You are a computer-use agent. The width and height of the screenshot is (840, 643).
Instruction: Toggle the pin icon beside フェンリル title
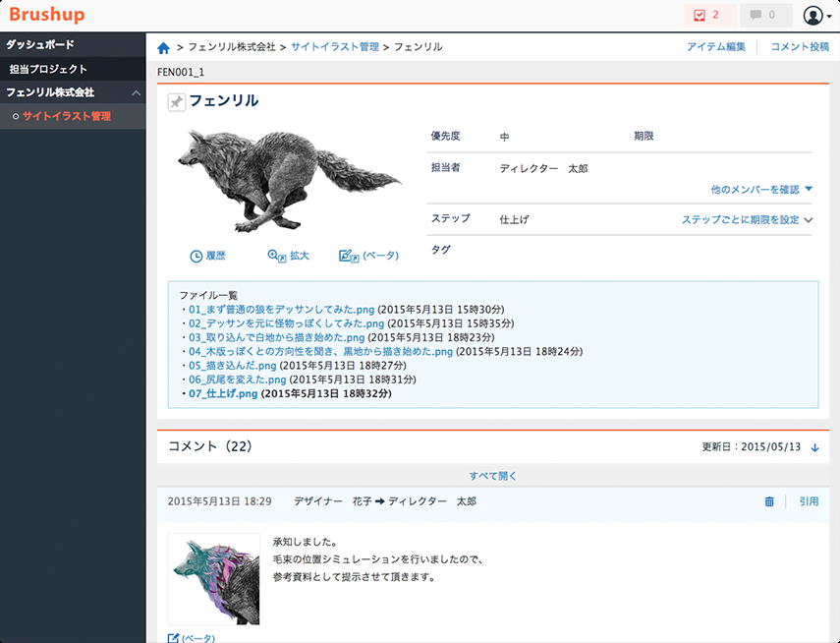pyautogui.click(x=176, y=102)
